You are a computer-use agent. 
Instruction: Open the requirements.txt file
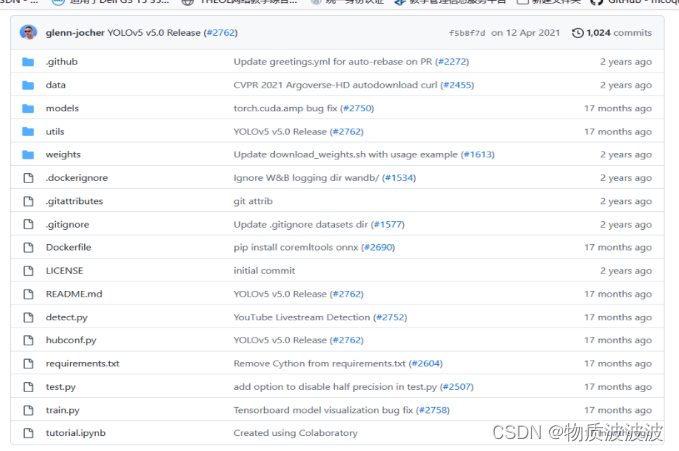click(82, 363)
